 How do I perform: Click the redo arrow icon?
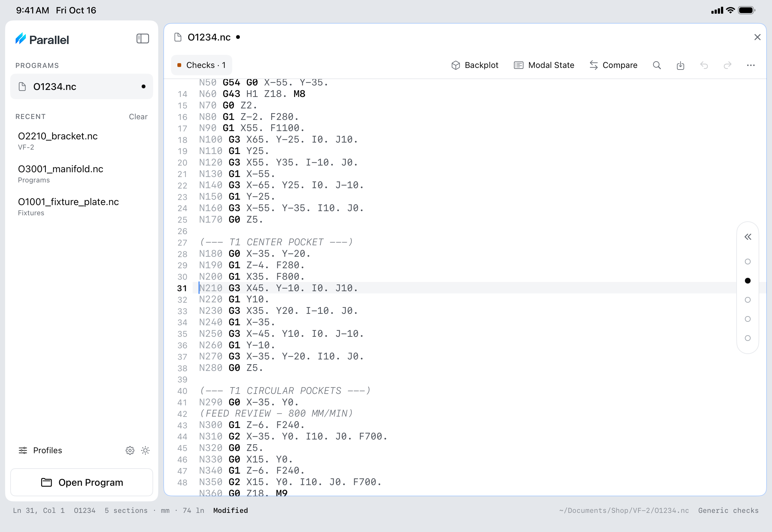(x=727, y=65)
